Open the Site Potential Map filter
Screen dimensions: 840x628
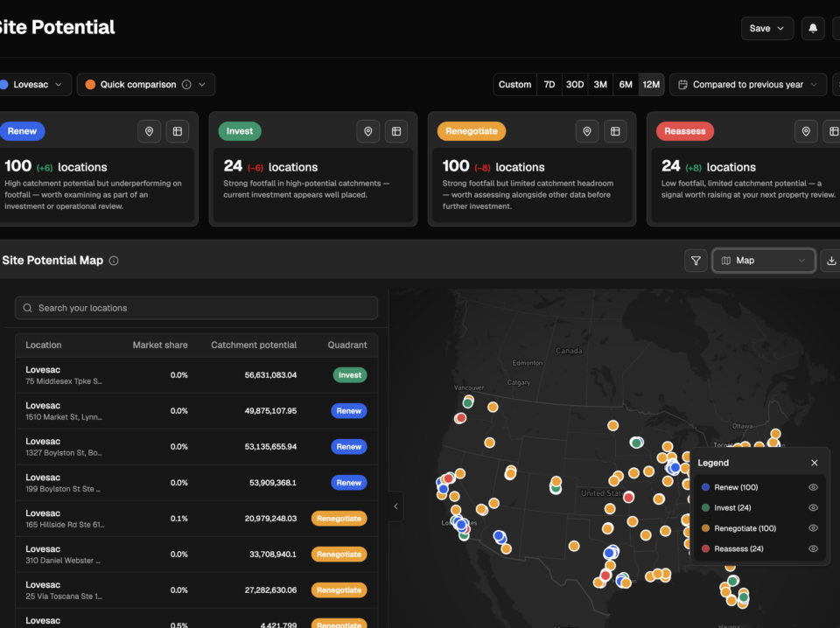[696, 261]
